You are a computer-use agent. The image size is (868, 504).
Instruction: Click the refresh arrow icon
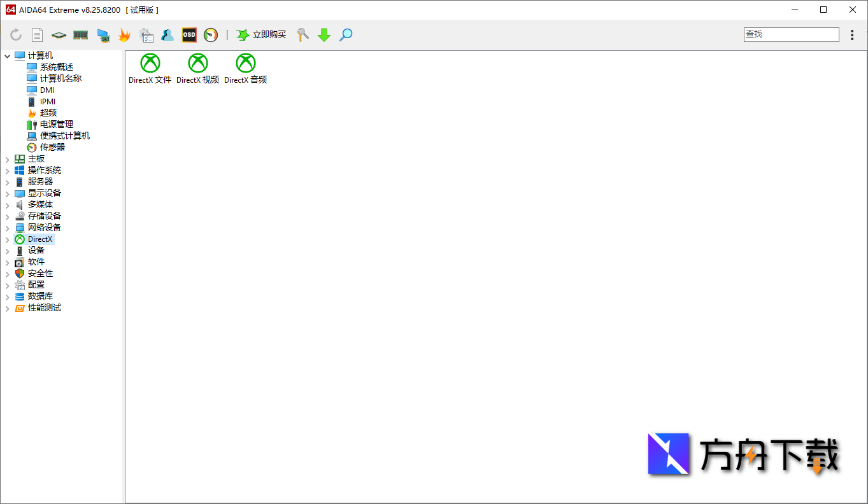tap(15, 35)
